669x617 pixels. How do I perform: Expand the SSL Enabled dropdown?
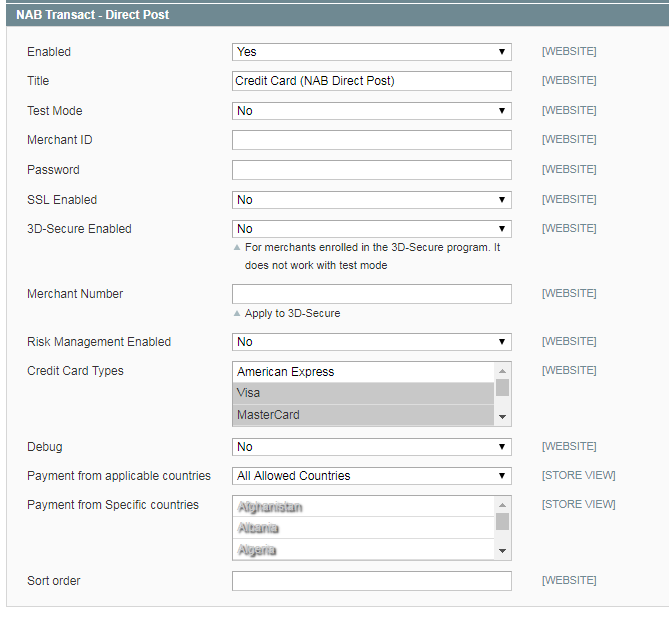point(371,200)
